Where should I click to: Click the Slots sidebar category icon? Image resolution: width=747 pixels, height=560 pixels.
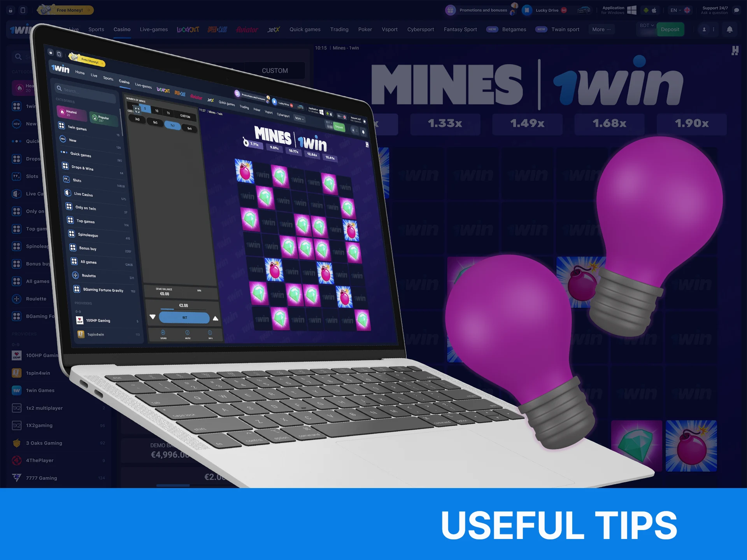tap(16, 176)
